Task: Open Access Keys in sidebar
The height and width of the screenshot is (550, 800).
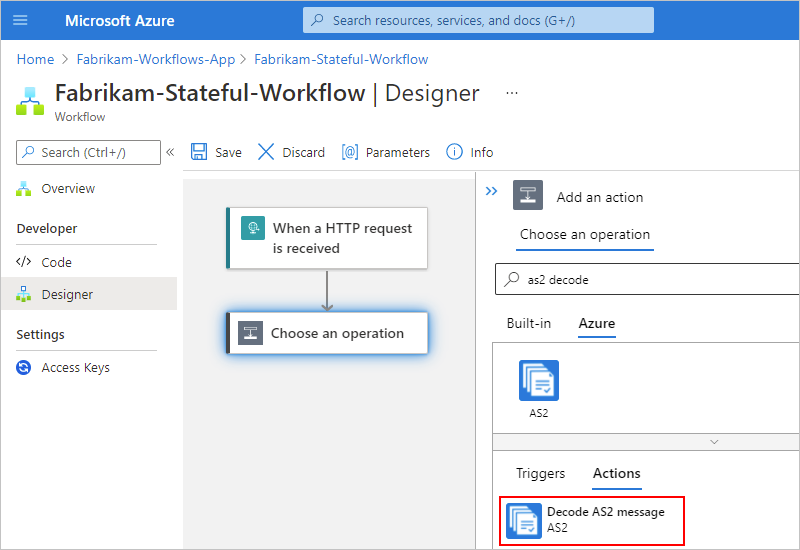Action: 75,368
